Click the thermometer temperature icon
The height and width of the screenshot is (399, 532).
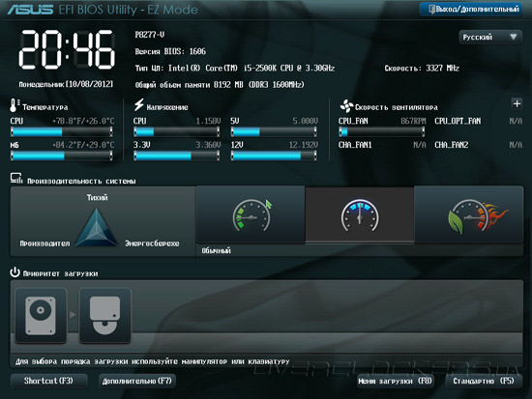(14, 105)
